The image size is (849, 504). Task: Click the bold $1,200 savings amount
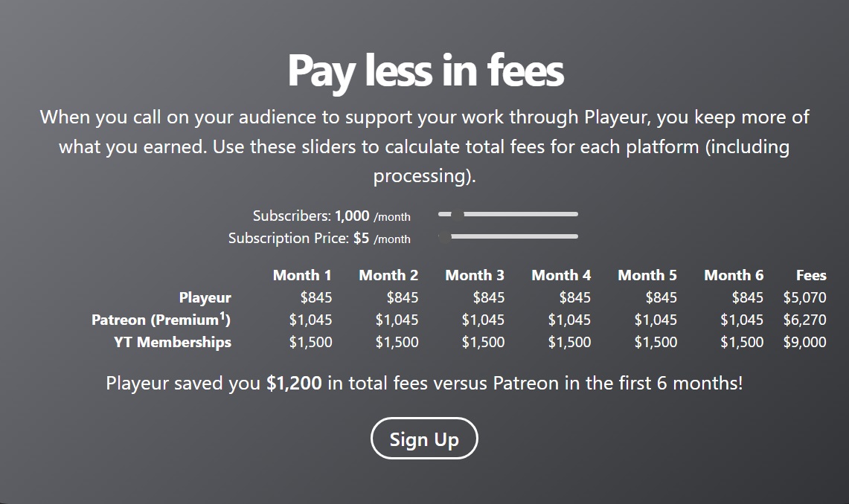point(294,384)
